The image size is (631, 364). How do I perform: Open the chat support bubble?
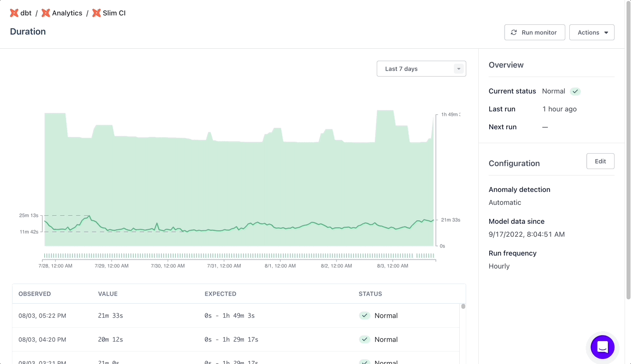click(x=603, y=347)
